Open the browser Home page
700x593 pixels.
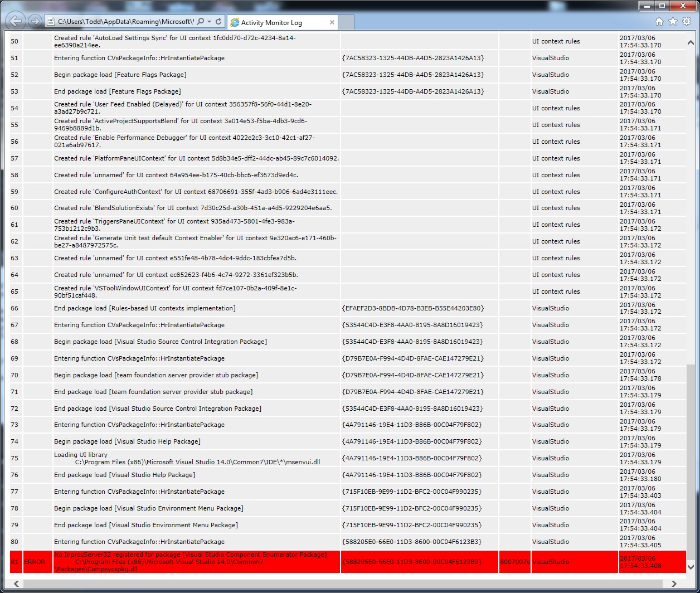[x=659, y=21]
